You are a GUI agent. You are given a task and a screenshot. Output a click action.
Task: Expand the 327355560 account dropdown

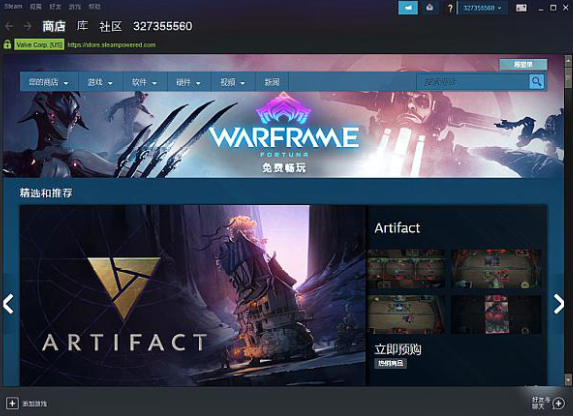tap(482, 8)
